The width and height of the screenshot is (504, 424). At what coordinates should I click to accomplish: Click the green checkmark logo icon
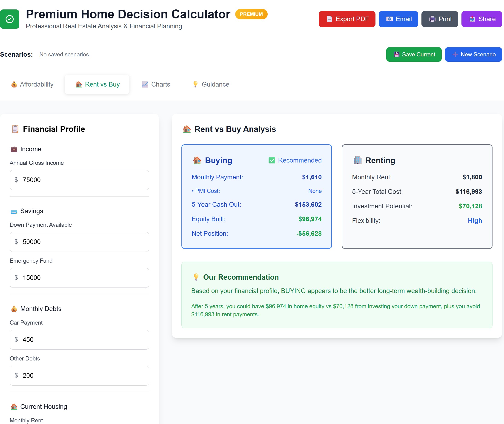[10, 19]
